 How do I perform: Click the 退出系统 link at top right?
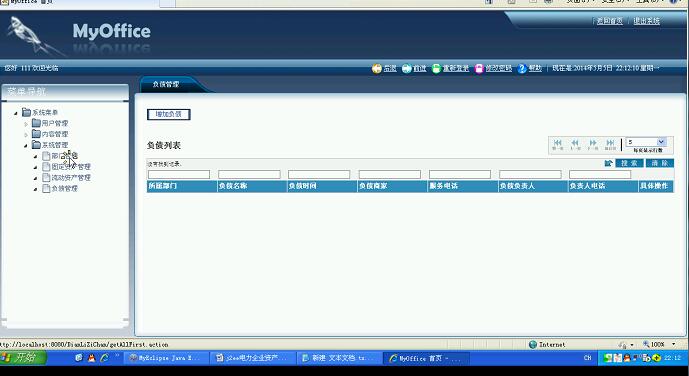tap(646, 21)
